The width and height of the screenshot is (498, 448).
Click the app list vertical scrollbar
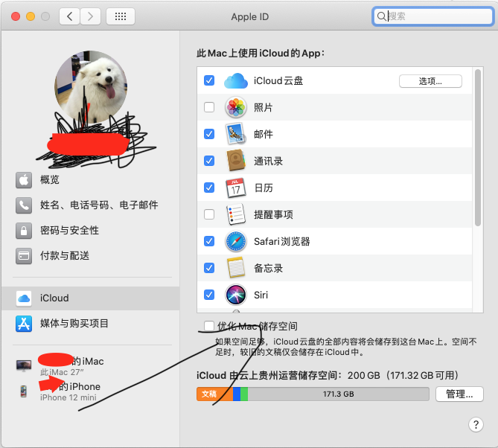coord(478,147)
